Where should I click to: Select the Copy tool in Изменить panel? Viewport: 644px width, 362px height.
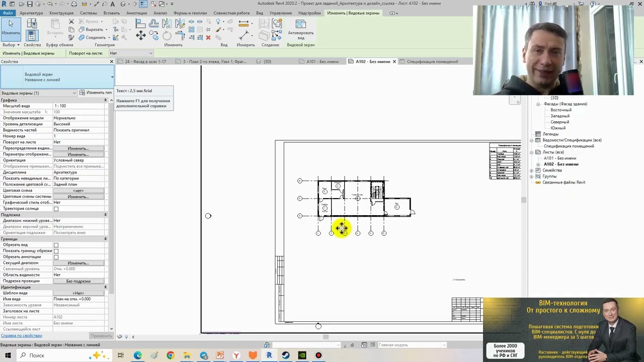point(154,35)
